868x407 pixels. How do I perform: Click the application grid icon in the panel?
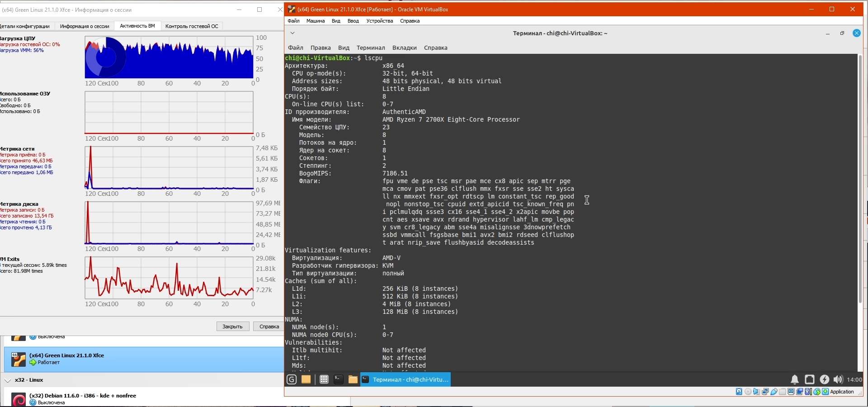[324, 380]
